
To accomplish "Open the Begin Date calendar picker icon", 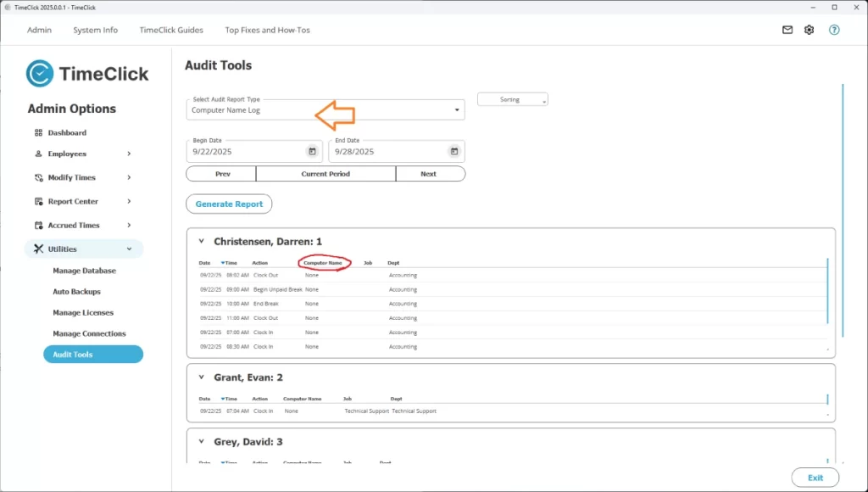I will point(312,151).
